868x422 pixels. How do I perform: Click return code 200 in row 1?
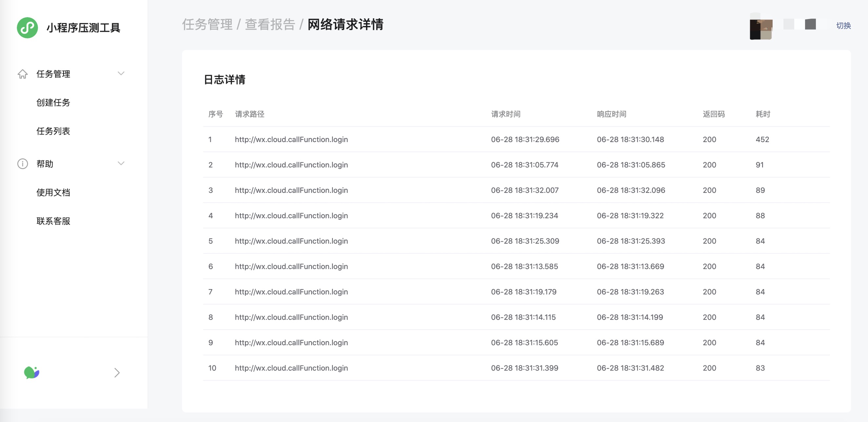(x=709, y=140)
